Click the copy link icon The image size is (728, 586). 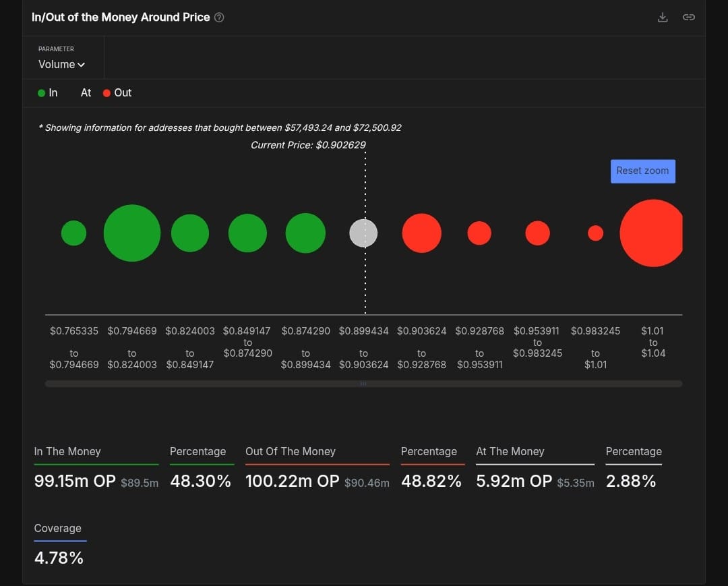pyautogui.click(x=688, y=18)
